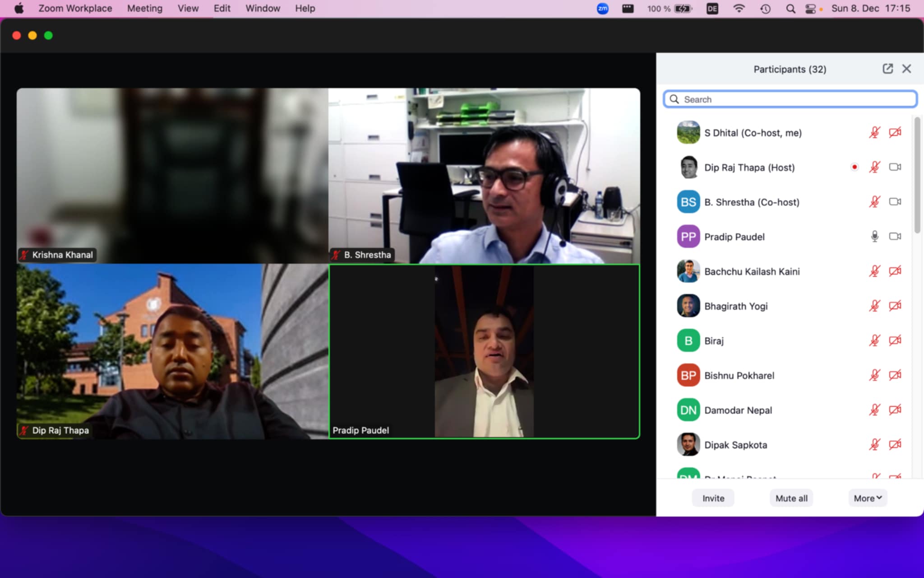Open the Zoom Workplace menu
This screenshot has width=924, height=578.
75,8
